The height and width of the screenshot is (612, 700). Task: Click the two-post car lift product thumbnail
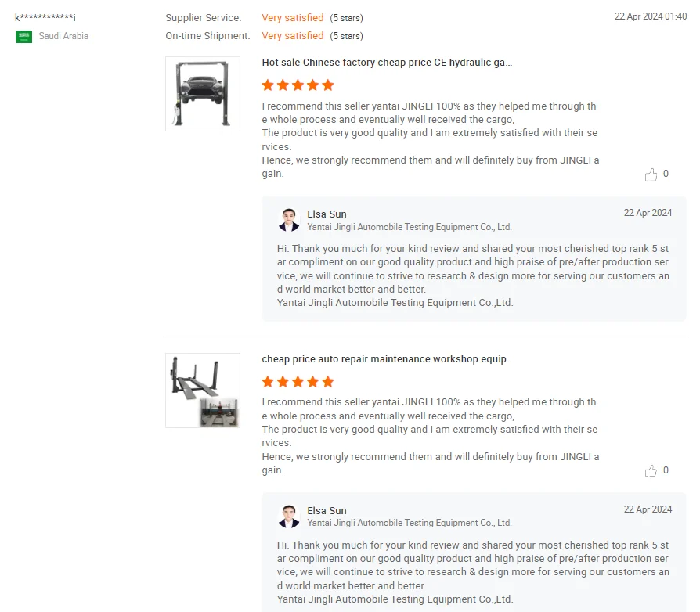pos(202,93)
